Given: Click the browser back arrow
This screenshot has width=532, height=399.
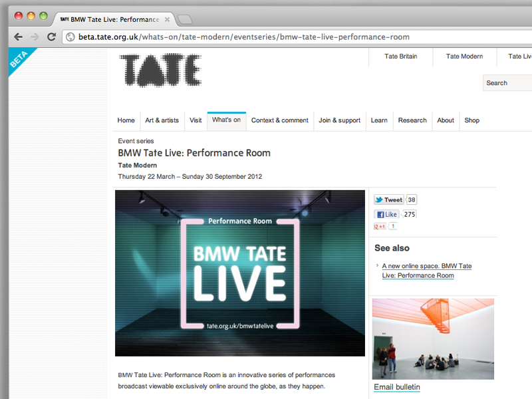Looking at the screenshot, I should click(x=18, y=37).
